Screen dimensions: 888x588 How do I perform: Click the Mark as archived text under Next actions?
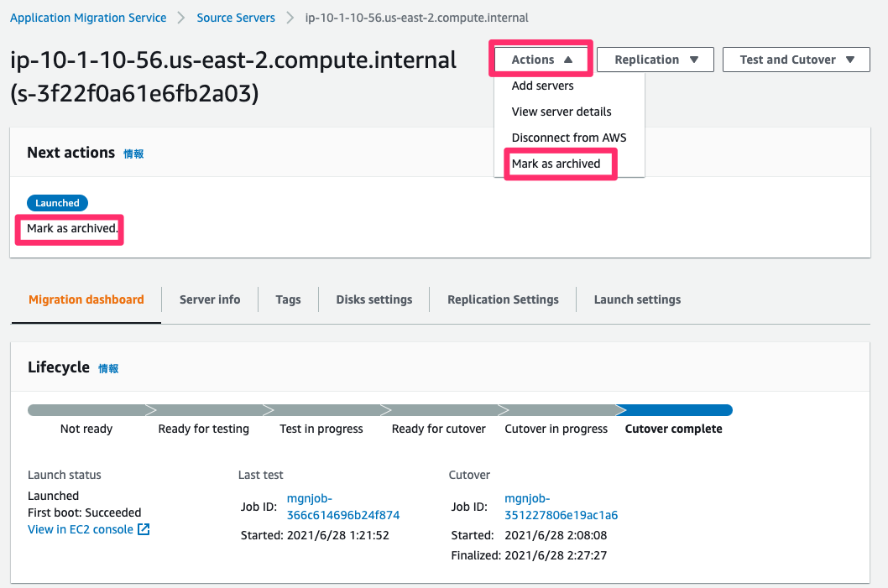(72, 228)
